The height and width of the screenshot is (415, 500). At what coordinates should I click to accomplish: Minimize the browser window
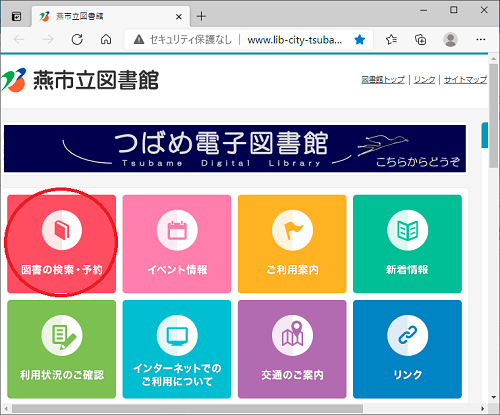[x=424, y=10]
